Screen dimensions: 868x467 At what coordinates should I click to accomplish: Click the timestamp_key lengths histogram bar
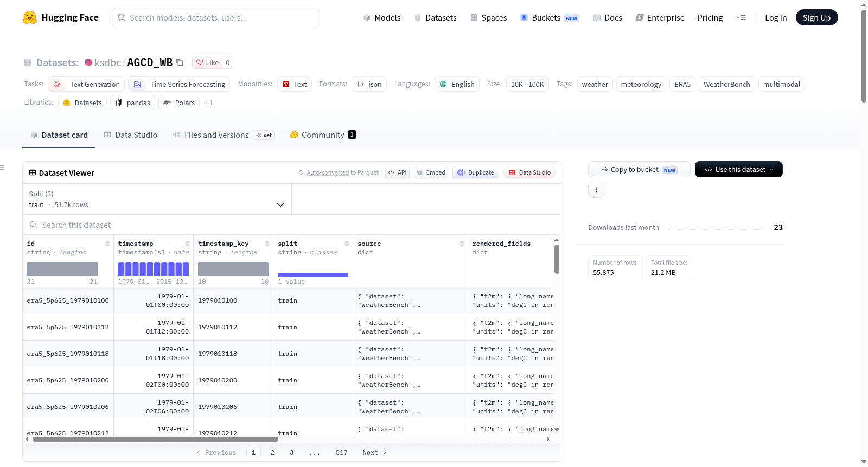[233, 269]
